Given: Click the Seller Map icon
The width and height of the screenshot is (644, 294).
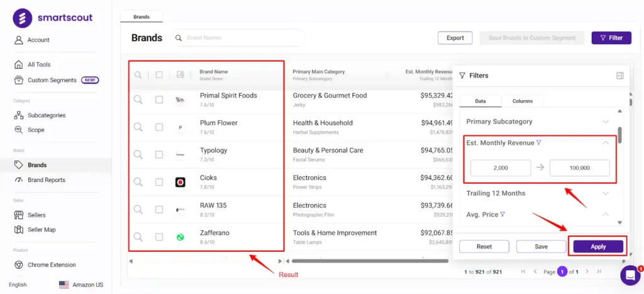Looking at the screenshot, I should click(x=18, y=229).
